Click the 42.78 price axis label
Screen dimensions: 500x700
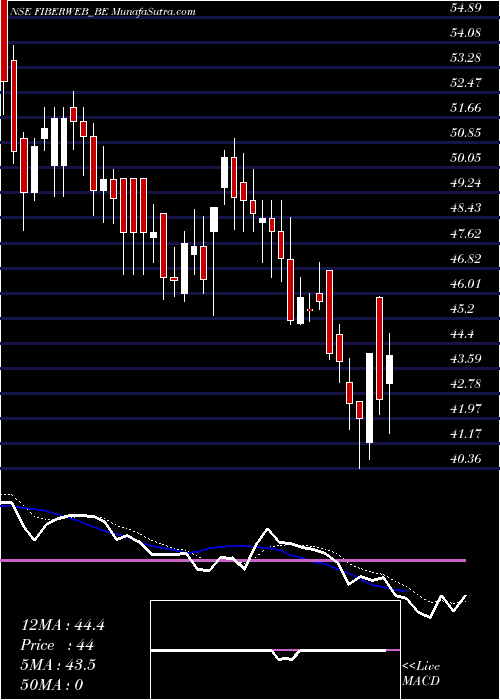click(466, 383)
